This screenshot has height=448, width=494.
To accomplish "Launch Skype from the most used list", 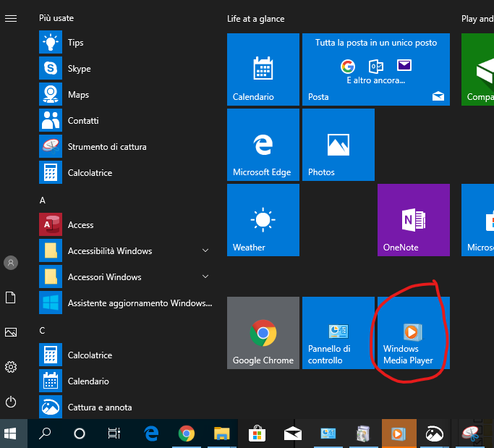I will (79, 69).
